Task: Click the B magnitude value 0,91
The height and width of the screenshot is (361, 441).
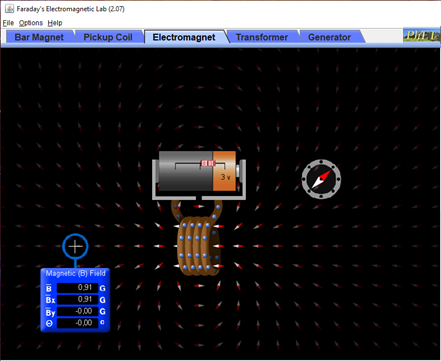Action: 78,288
